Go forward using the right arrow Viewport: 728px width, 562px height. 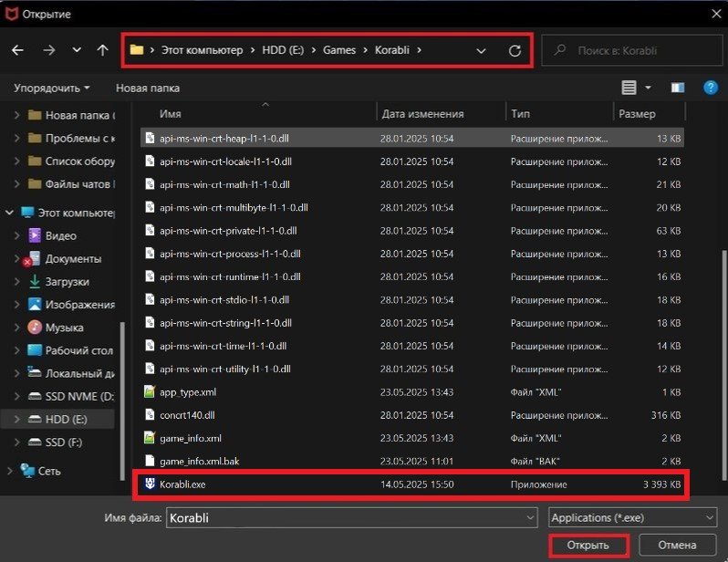pyautogui.click(x=48, y=50)
